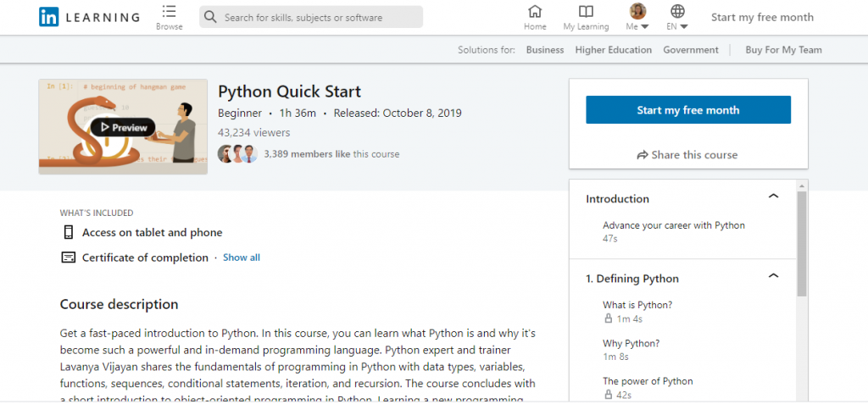868x404 pixels.
Task: Click the 47s duration text
Action: click(x=610, y=239)
